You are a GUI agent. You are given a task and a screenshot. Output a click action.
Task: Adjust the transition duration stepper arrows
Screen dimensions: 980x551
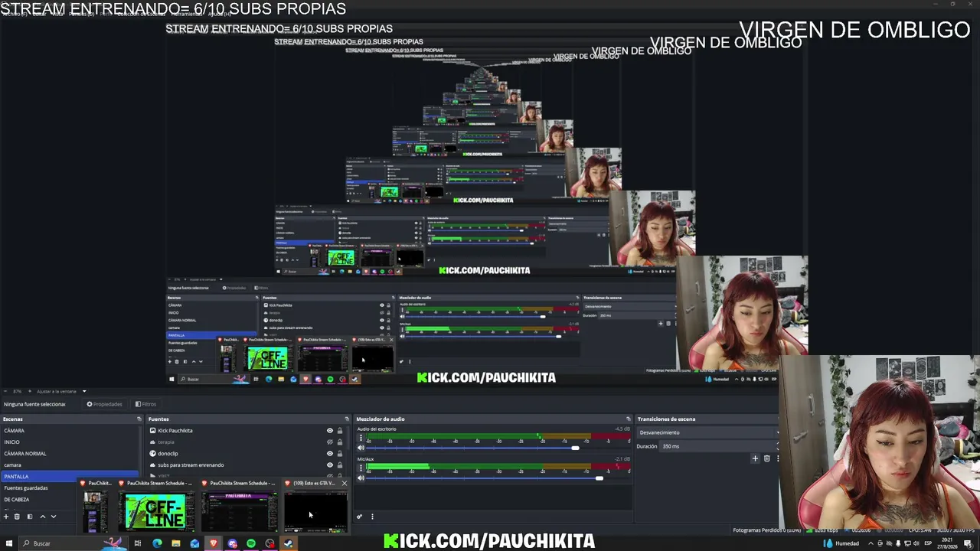[777, 446]
